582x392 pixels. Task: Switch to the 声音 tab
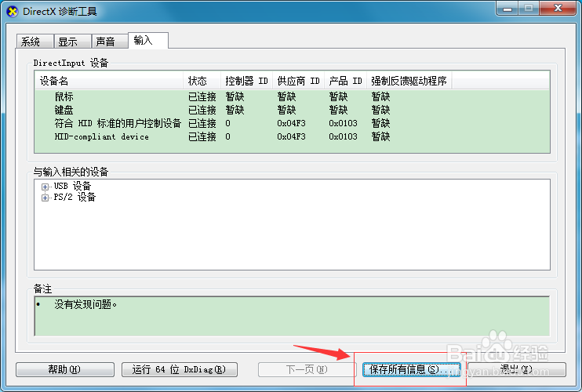point(110,42)
